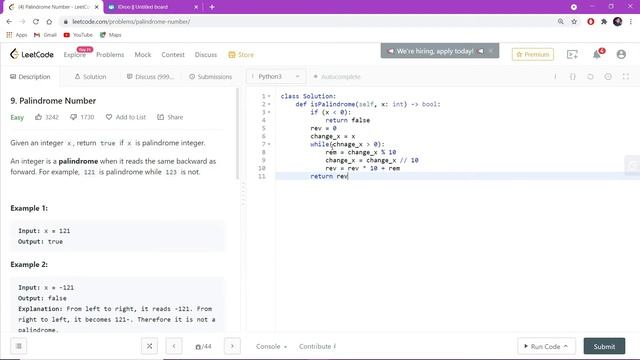Open the Contest menu item
Screen dimensions: 640x360
pos(173,55)
